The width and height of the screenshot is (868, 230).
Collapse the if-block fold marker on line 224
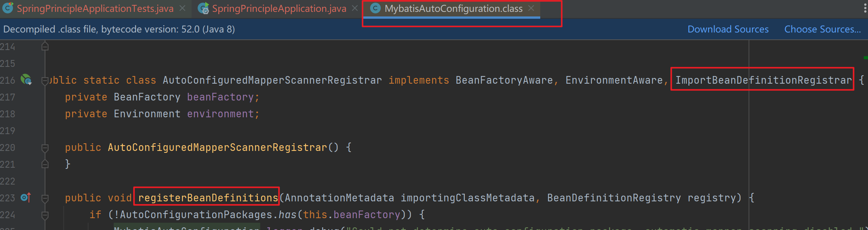coord(45,215)
